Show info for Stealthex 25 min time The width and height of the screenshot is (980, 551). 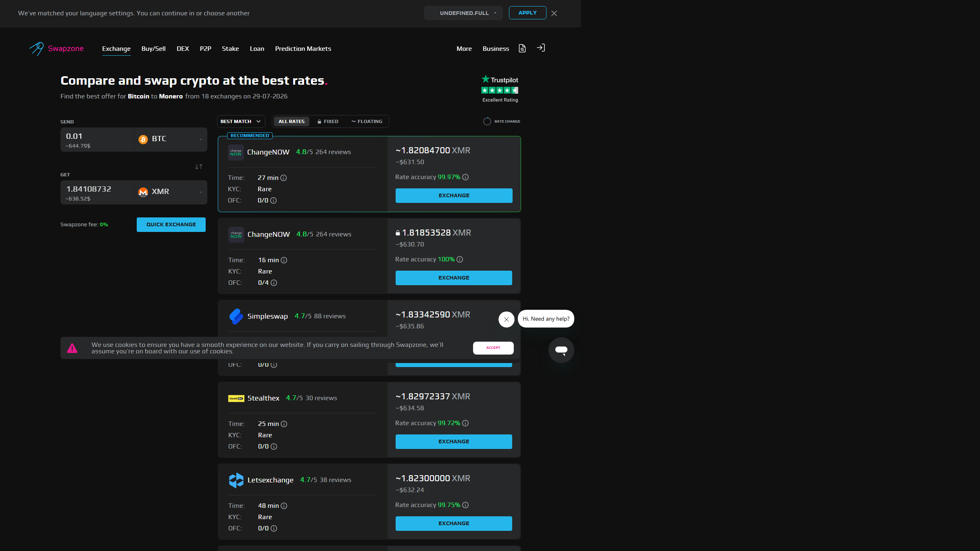pyautogui.click(x=284, y=424)
